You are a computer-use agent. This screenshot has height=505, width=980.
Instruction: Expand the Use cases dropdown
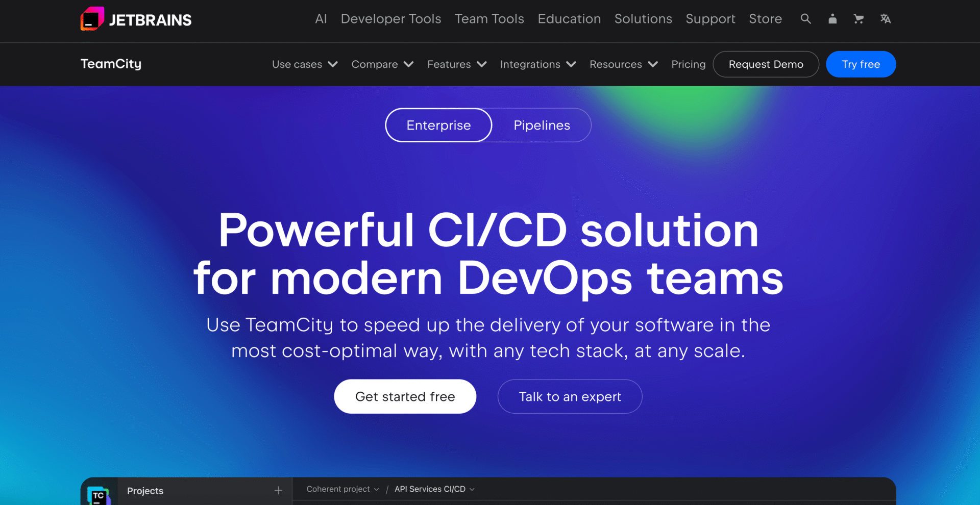[304, 64]
